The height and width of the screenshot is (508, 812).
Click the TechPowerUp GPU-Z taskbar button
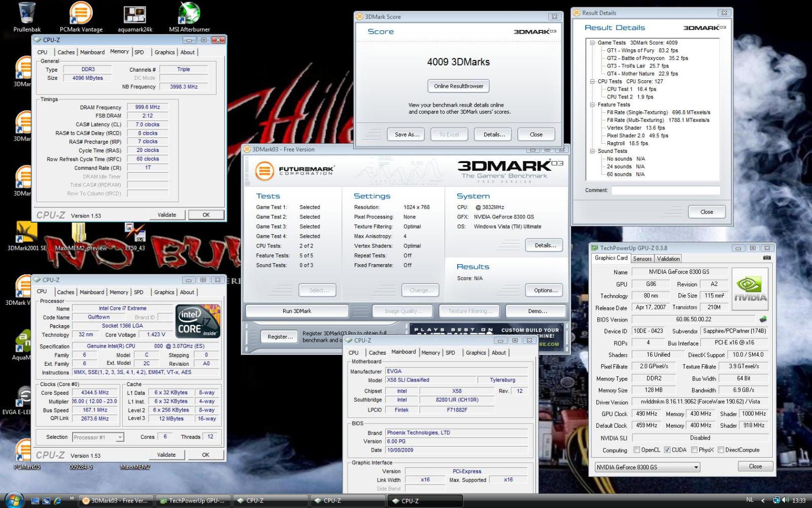(193, 501)
